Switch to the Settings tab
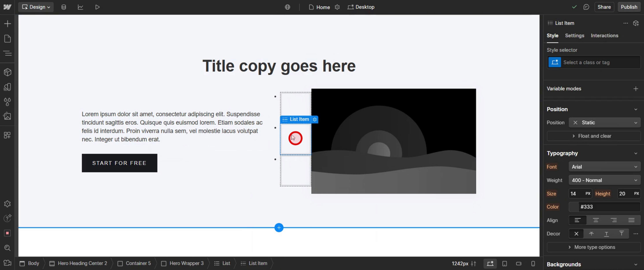Image resolution: width=644 pixels, height=270 pixels. click(575, 36)
